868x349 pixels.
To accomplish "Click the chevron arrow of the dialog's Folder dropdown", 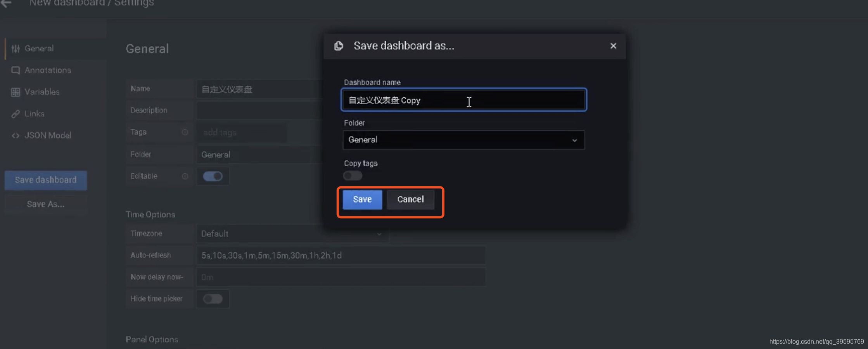I will 574,140.
